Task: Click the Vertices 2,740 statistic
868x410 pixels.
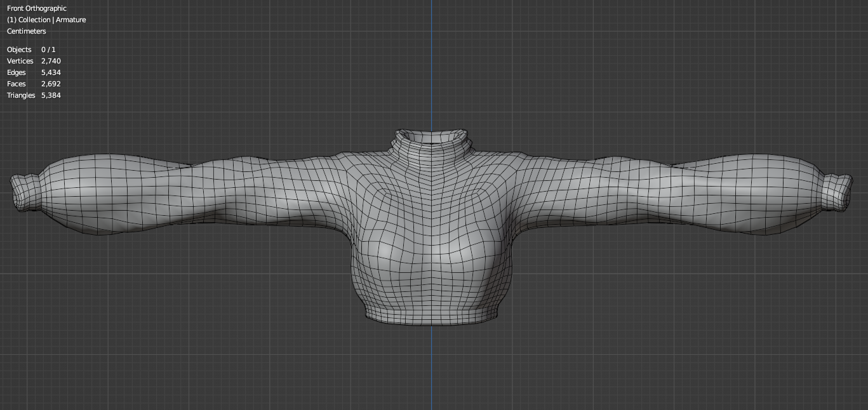Action: click(x=34, y=61)
